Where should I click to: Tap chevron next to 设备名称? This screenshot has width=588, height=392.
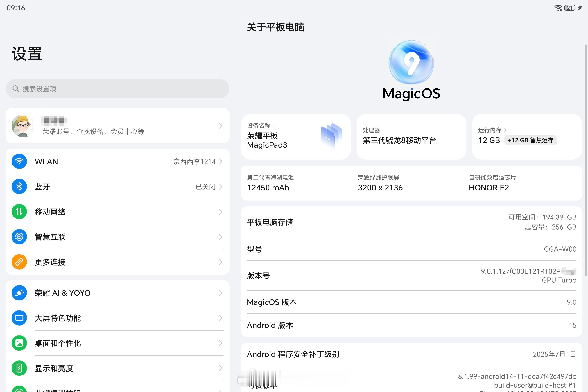pos(274,126)
